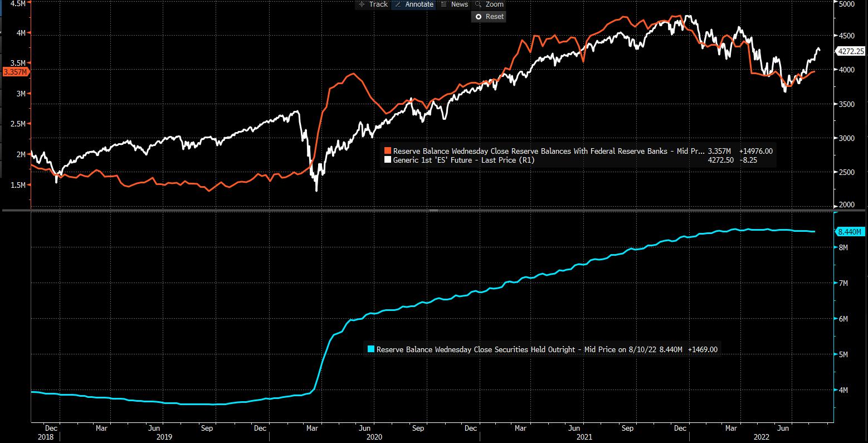868x443 pixels.
Task: Click the 3000 right axis label
Action: [x=846, y=138]
